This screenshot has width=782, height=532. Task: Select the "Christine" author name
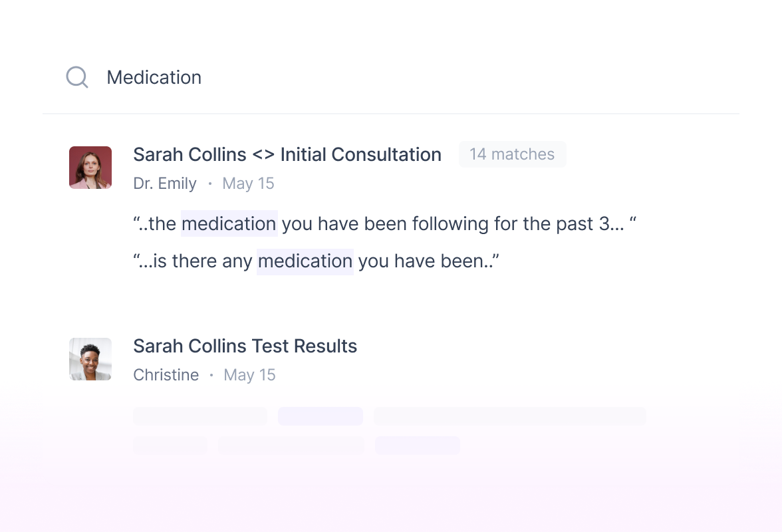pos(166,375)
